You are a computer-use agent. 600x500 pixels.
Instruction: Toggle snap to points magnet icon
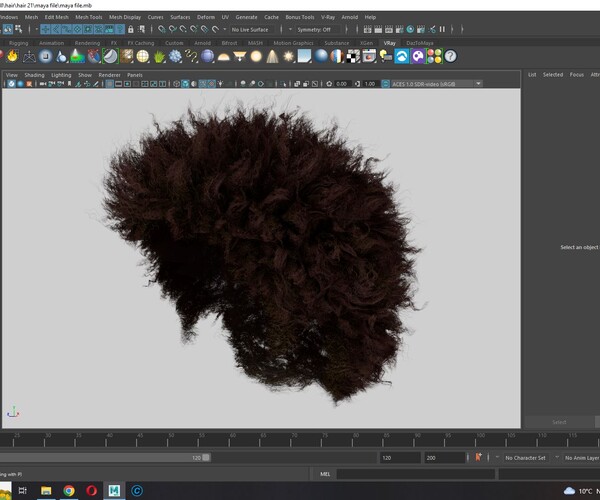tap(183, 29)
